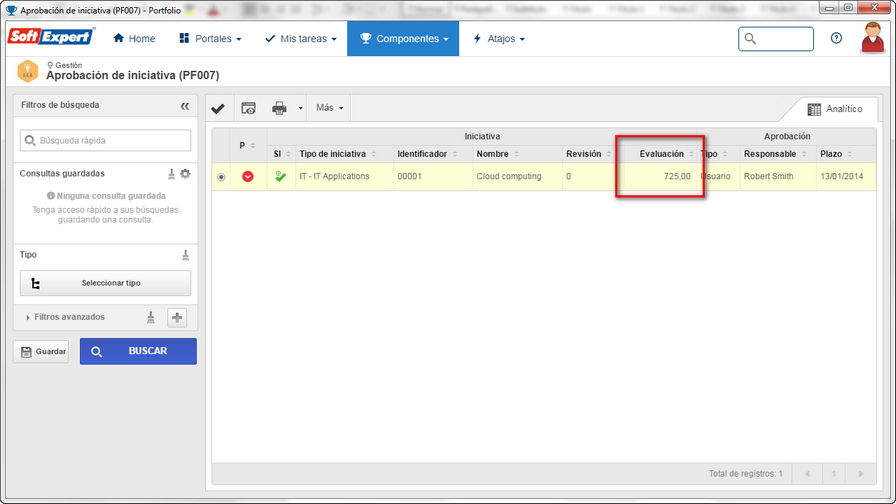Clear the Tipo filter broom icon
Viewport: 896px width, 504px height.
click(185, 255)
